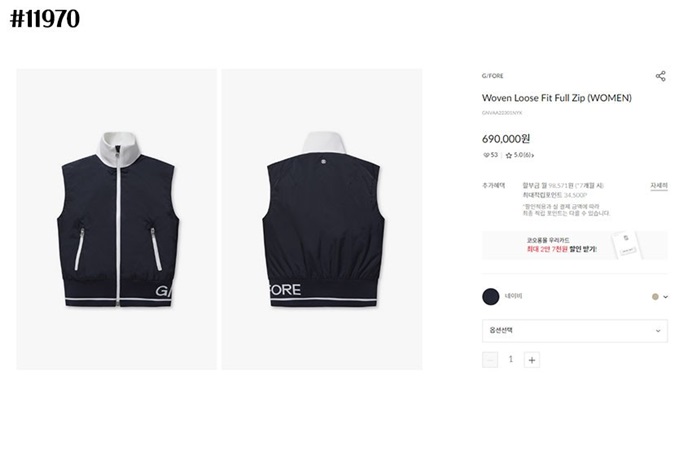Open the 코오롱몰 우리카드 discount banner
This screenshot has height=449, width=700.
[575, 245]
